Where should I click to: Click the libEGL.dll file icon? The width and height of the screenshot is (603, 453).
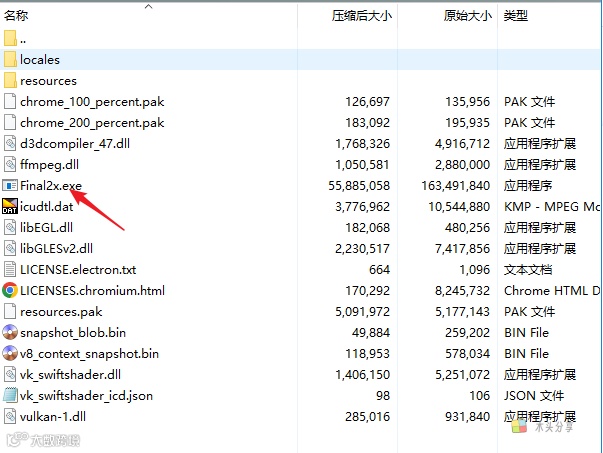[10, 228]
